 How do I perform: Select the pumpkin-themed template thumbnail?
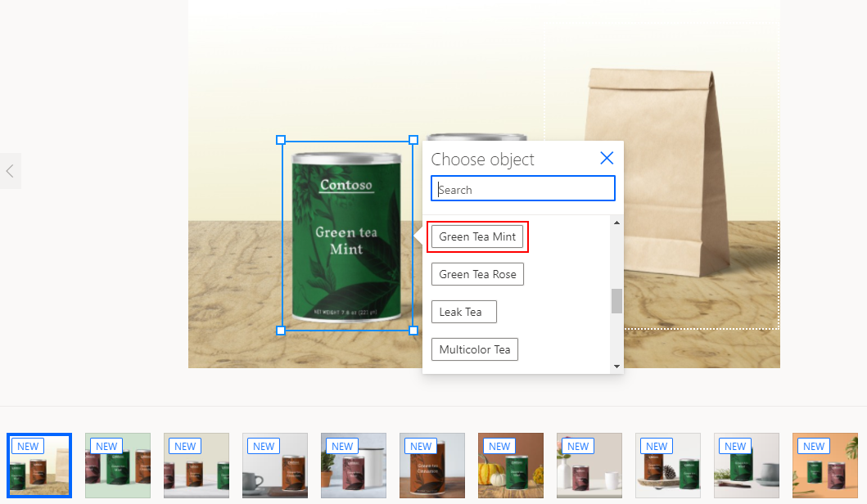(x=510, y=465)
